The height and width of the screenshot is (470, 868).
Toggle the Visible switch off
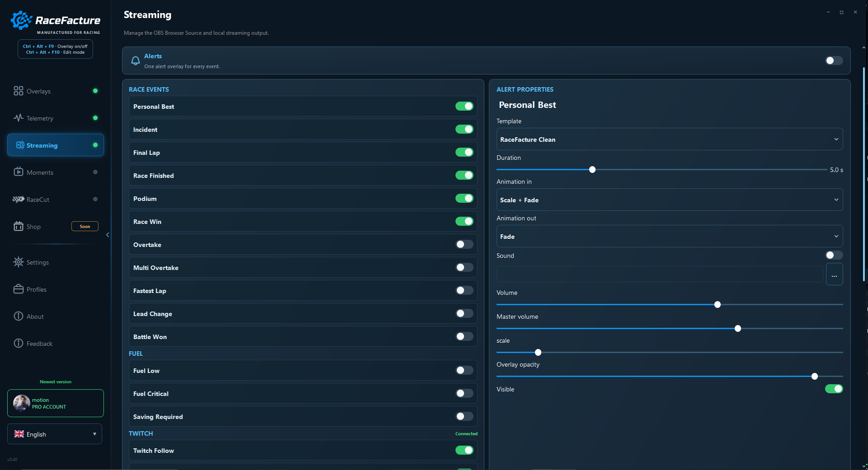(x=834, y=389)
